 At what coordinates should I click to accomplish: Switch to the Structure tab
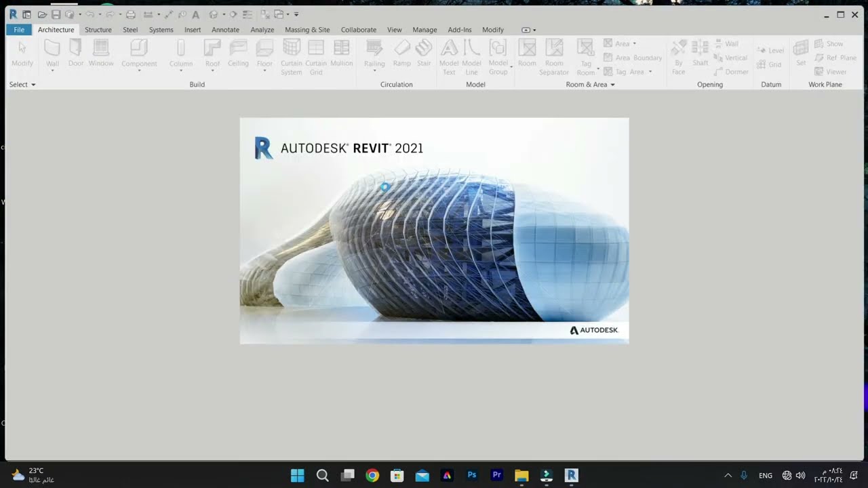pyautogui.click(x=98, y=30)
